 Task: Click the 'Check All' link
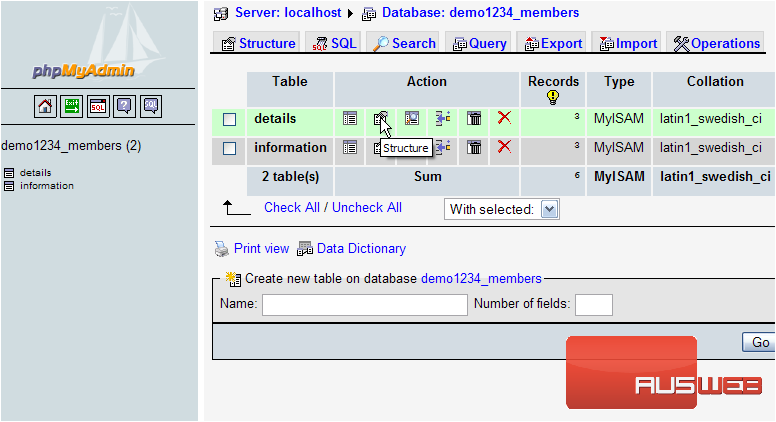click(x=291, y=207)
